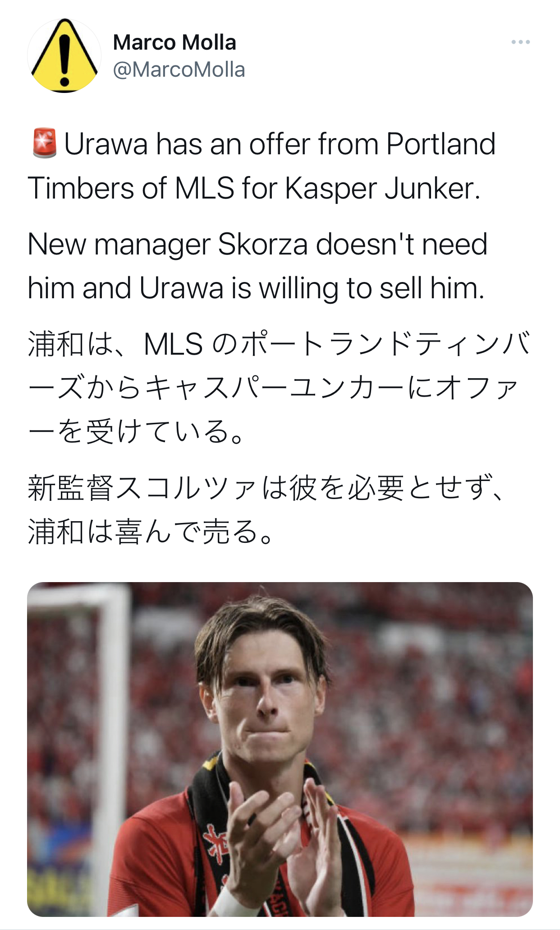Click the Japanese line starting with 新監督スコルツァ
Image resolution: width=560 pixels, height=930 pixels.
[265, 488]
